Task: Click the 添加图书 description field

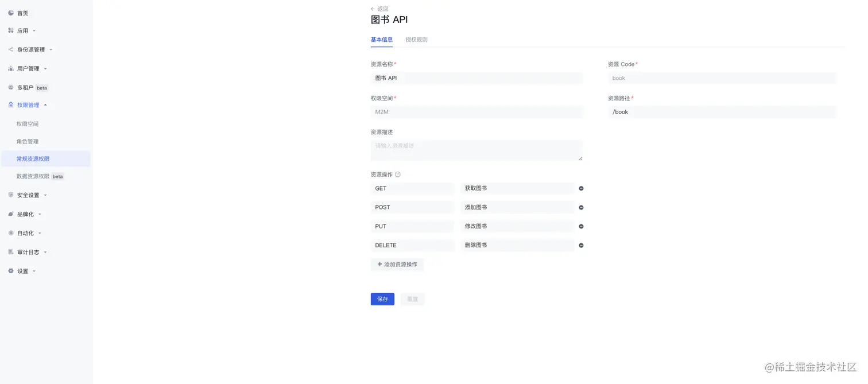Action: (517, 207)
